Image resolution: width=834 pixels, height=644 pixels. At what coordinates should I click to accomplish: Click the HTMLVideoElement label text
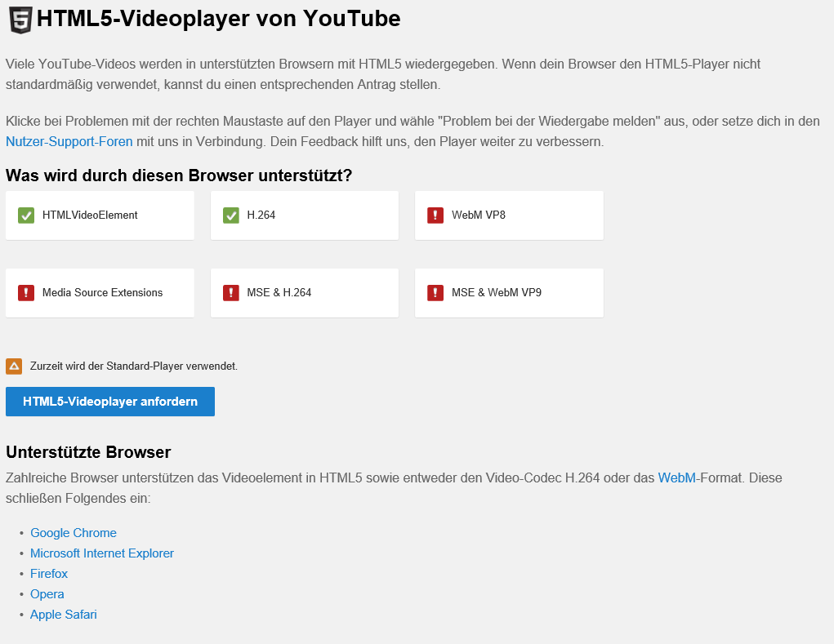tap(90, 215)
